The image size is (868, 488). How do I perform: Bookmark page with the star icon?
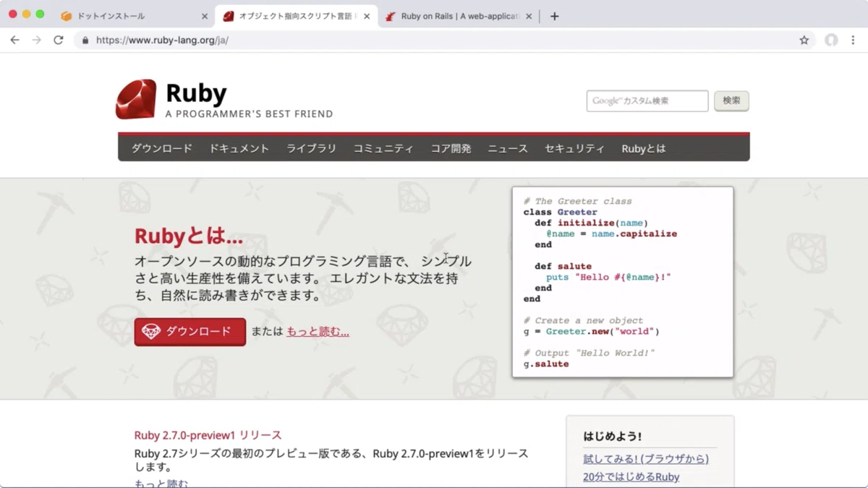(x=804, y=40)
